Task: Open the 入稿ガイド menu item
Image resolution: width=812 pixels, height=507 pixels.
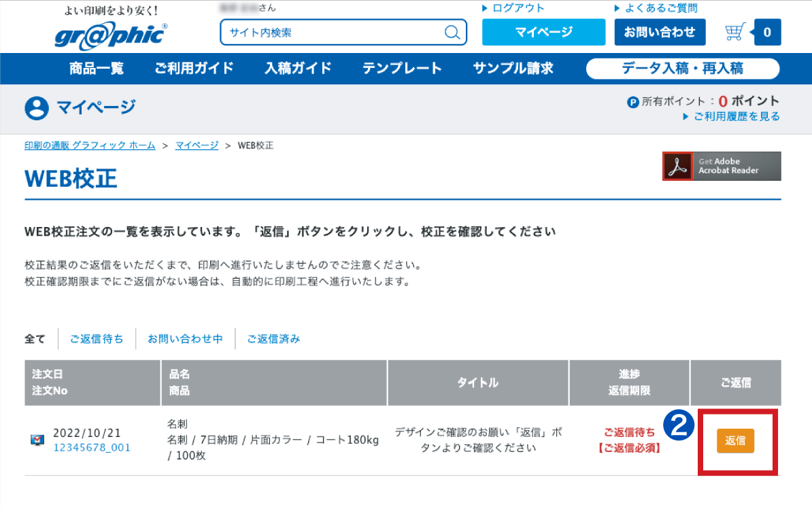Action: pos(298,69)
